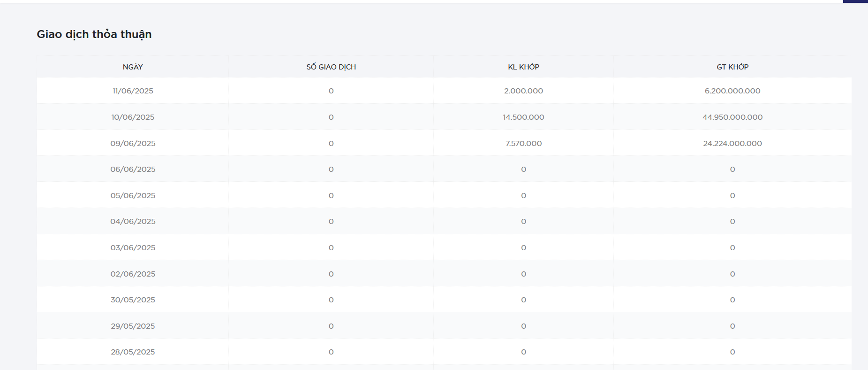Viewport: 868px width, 370px height.
Task: Select the 10/06/2025 date cell
Action: point(133,117)
